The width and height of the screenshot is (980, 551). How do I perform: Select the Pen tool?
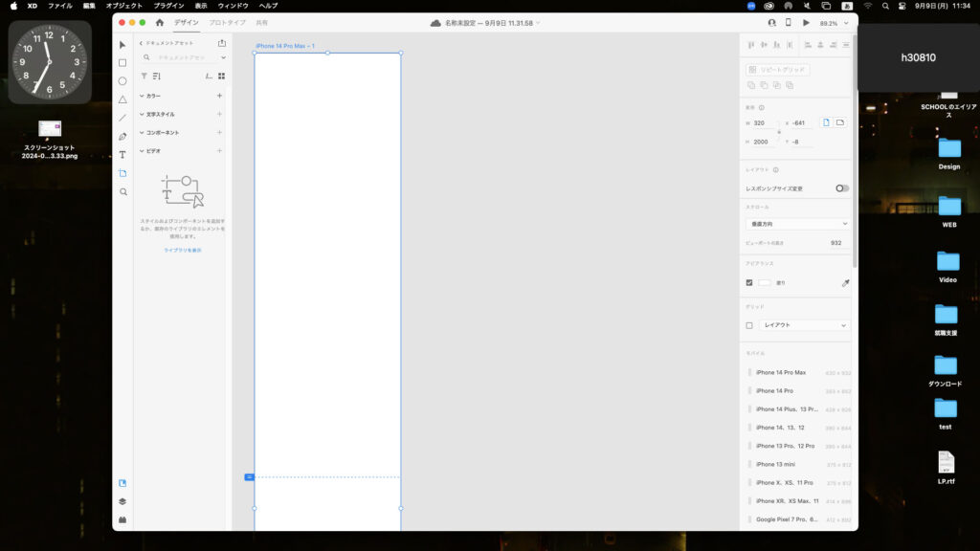point(122,136)
